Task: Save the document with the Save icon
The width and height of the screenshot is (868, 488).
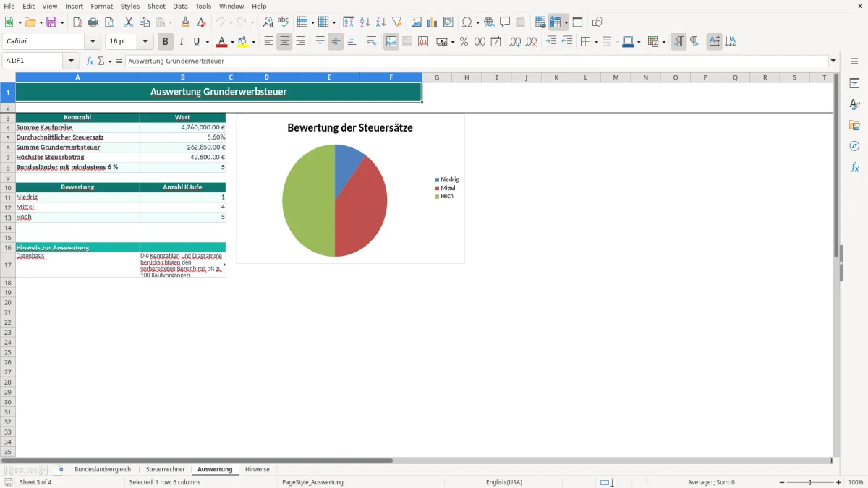Action: pyautogui.click(x=51, y=22)
